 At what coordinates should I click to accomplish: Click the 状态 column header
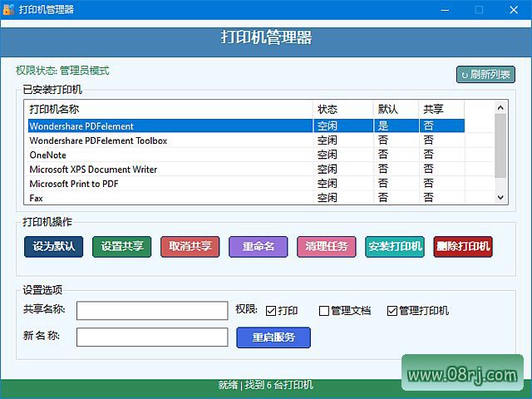[x=343, y=109]
